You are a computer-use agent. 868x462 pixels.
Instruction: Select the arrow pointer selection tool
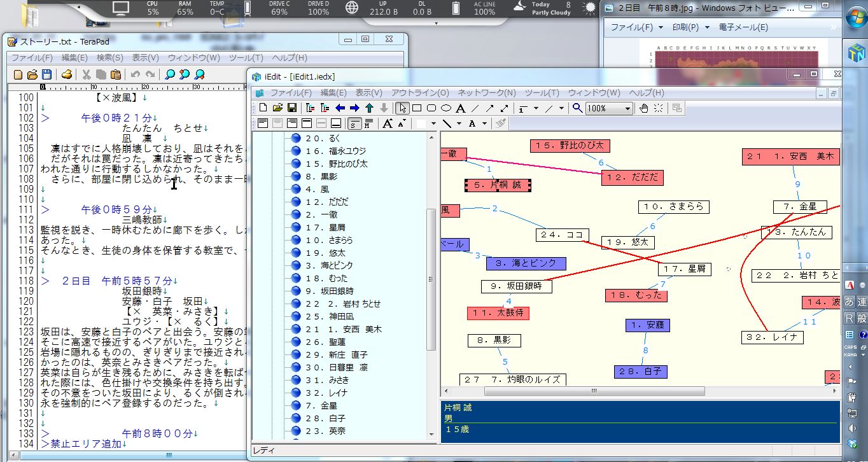402,108
